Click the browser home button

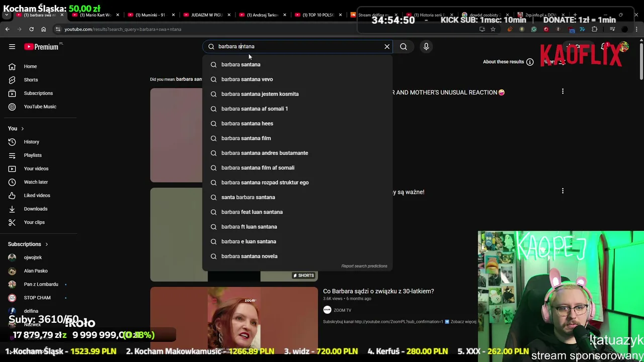[43, 29]
